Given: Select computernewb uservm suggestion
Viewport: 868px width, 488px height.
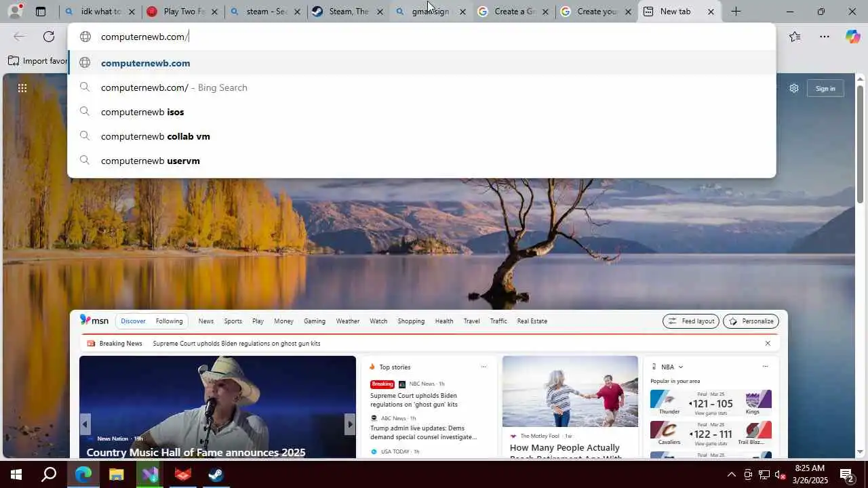Looking at the screenshot, I should point(422,161).
